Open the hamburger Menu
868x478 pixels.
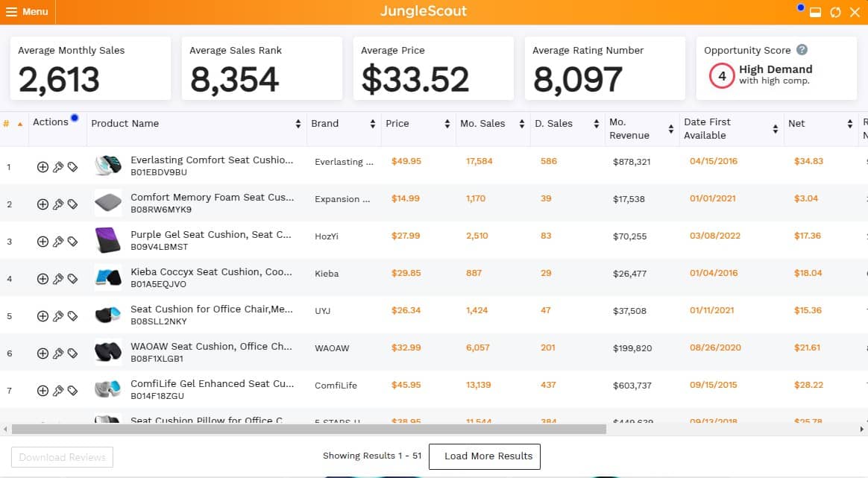pos(28,12)
